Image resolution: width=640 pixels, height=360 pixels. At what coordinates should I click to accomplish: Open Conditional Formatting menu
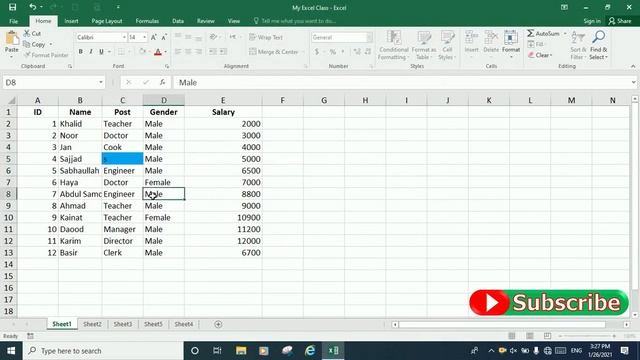coord(393,45)
